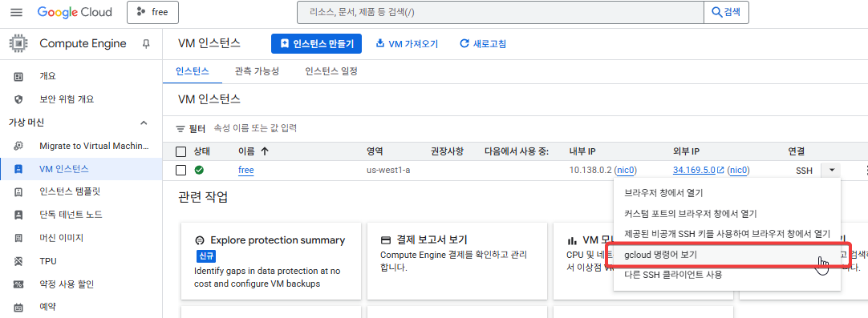Open the free project selector dropdown
This screenshot has height=318, width=868.
(152, 12)
